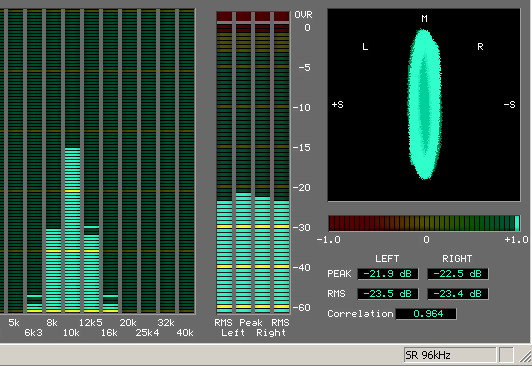Click the left RMS value -23.5 dB
This screenshot has height=366, width=532.
(388, 294)
